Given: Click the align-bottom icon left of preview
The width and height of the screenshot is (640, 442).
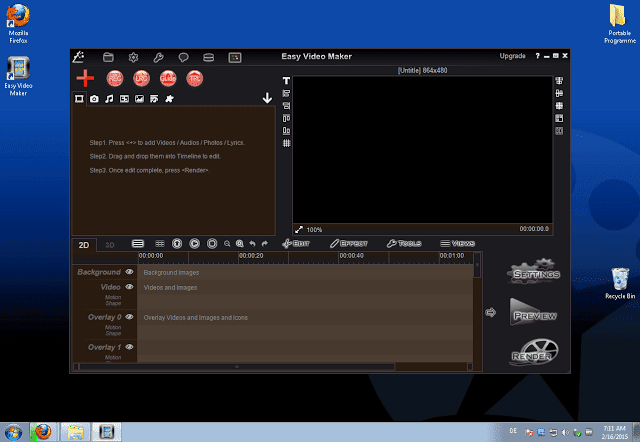Looking at the screenshot, I should (x=287, y=131).
